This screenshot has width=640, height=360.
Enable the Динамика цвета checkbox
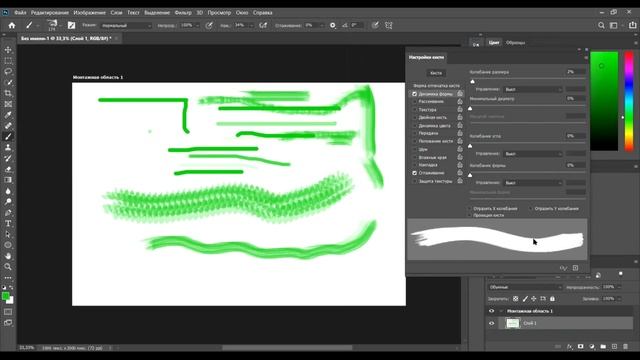(x=414, y=126)
